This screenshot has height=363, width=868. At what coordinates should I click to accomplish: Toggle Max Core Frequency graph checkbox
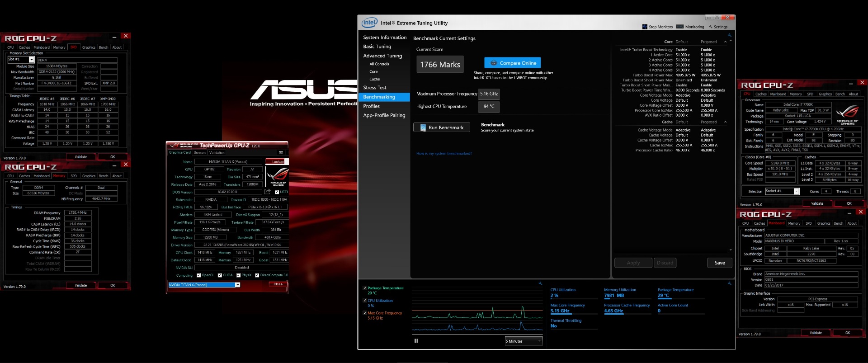coord(365,313)
